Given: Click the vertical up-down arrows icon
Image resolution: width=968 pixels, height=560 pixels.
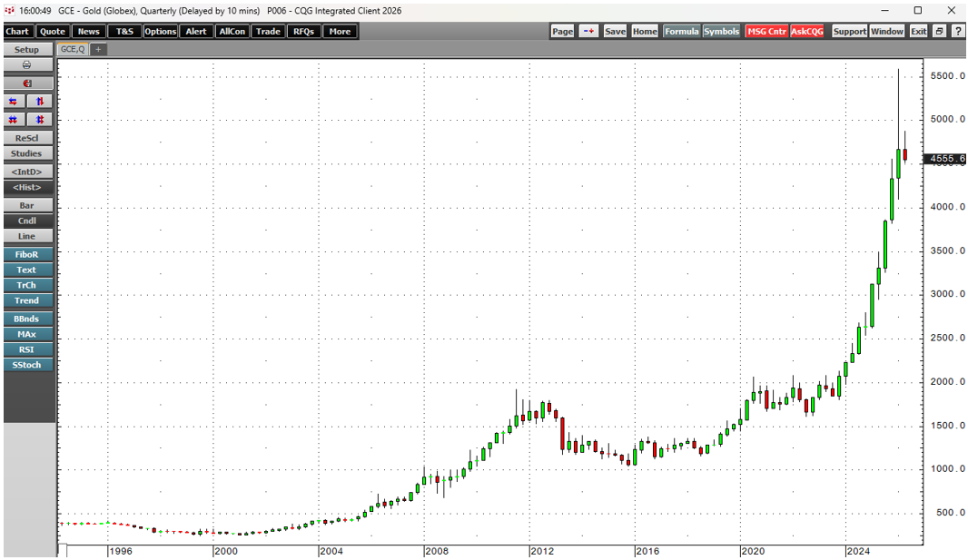Looking at the screenshot, I should coord(40,102).
